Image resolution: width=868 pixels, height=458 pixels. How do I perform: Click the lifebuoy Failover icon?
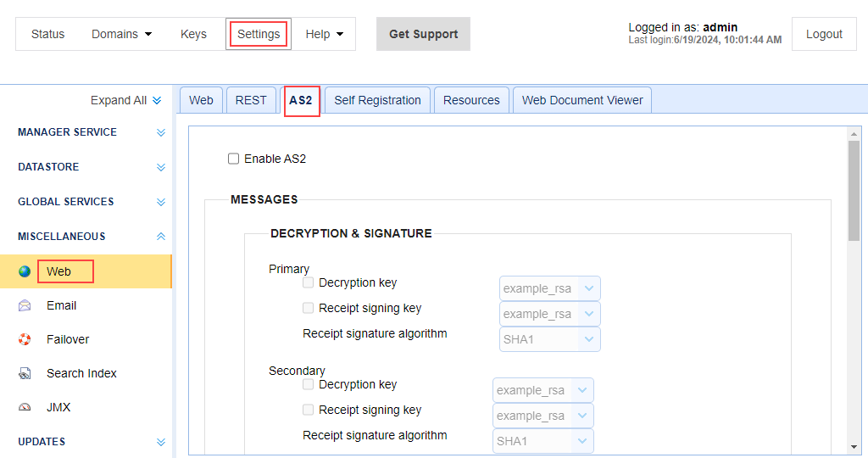[25, 339]
